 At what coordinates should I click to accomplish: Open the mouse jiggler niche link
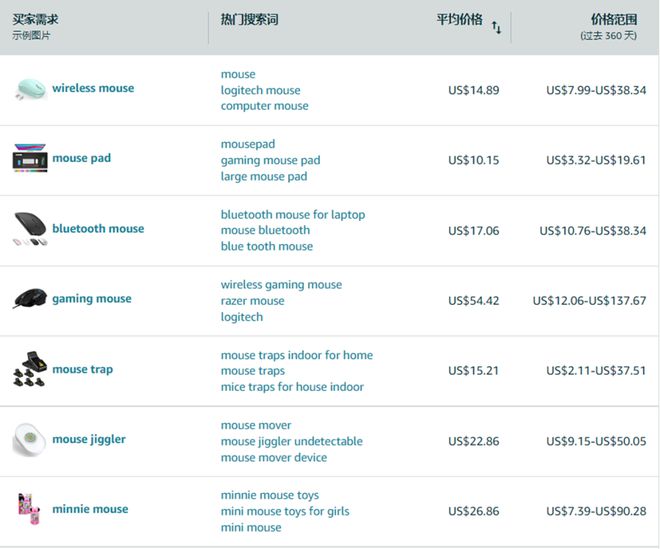pyautogui.click(x=88, y=439)
